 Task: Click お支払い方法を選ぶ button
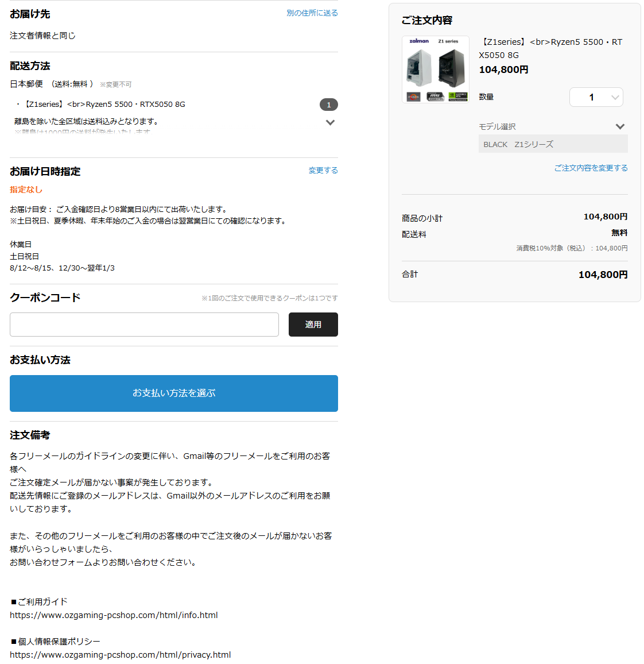pos(174,393)
